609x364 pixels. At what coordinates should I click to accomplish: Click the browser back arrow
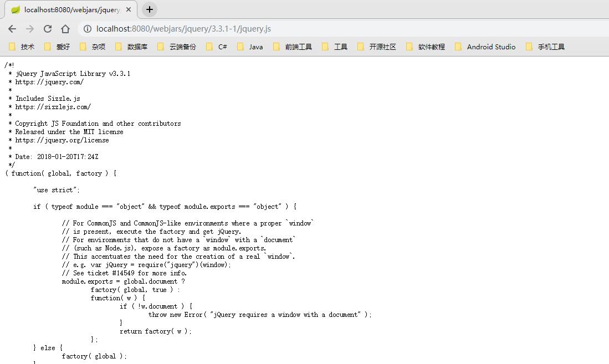12,29
